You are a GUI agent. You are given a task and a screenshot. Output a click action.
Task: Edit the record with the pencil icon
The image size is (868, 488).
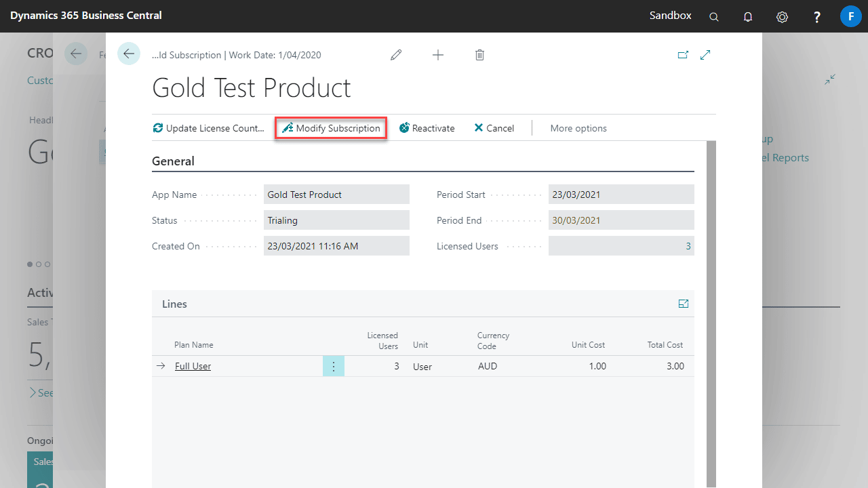click(x=396, y=55)
